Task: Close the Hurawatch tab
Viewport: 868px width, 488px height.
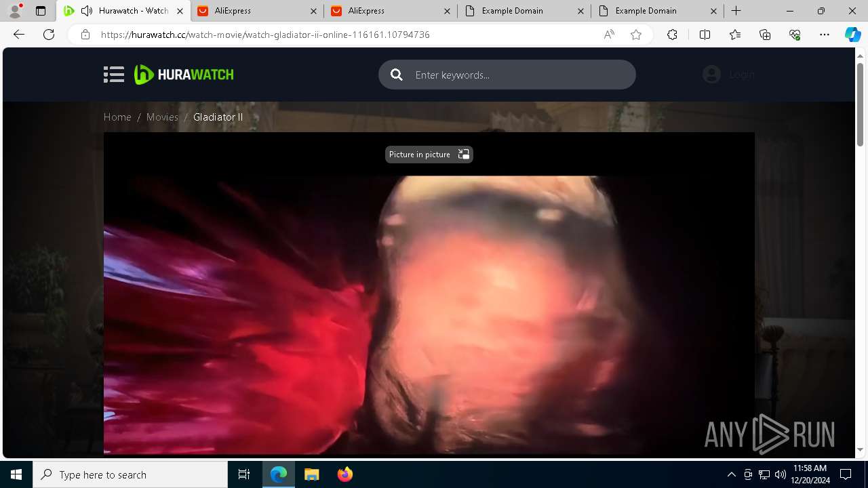Action: [x=180, y=11]
